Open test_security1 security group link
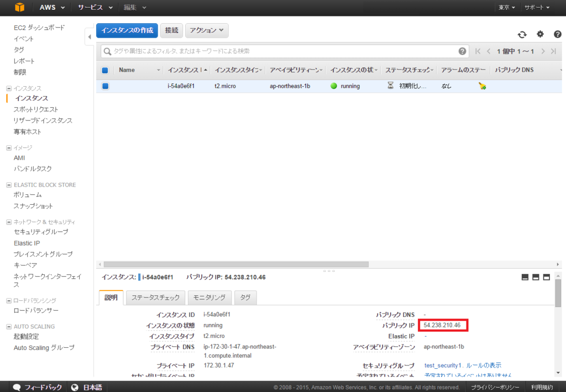This screenshot has width=566, height=392. pos(443,365)
